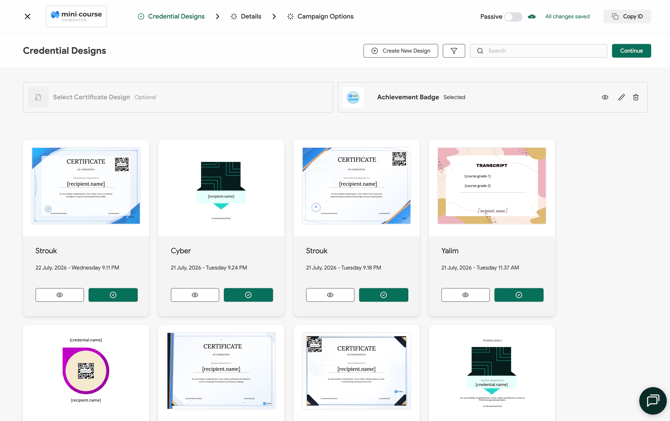Click the search magnifier icon
The width and height of the screenshot is (670, 421).
coord(480,51)
